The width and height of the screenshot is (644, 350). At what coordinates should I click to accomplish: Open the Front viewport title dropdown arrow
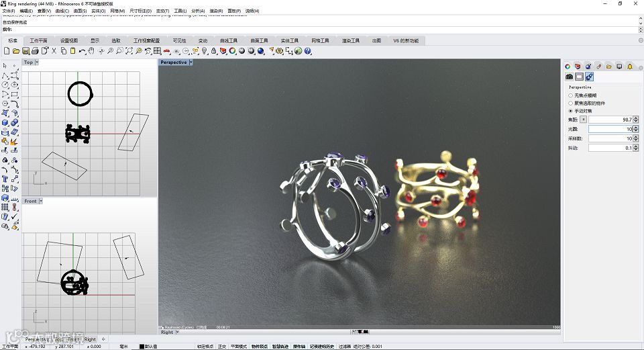tap(41, 201)
